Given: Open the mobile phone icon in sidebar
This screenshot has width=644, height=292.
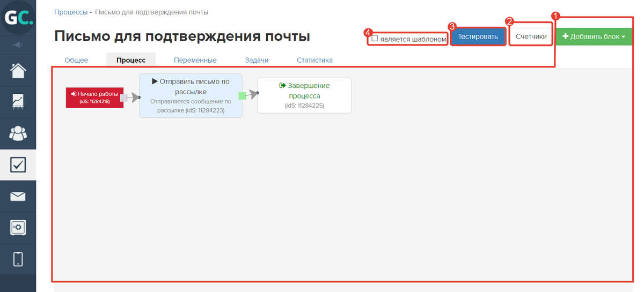Looking at the screenshot, I should pos(18,259).
